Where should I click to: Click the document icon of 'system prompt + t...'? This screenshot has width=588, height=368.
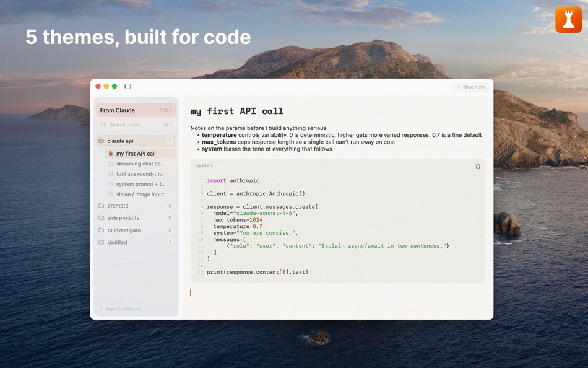click(111, 184)
